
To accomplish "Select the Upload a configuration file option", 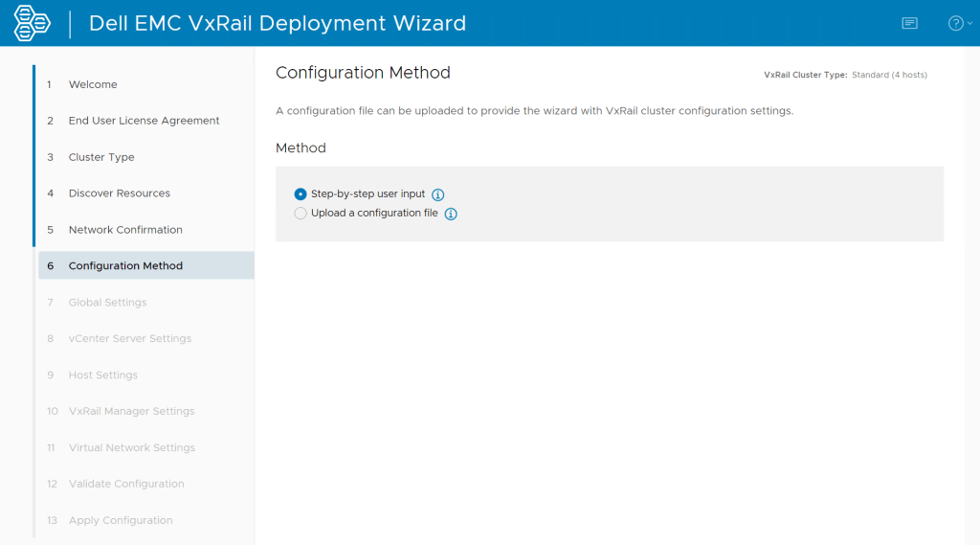I will pyautogui.click(x=301, y=214).
